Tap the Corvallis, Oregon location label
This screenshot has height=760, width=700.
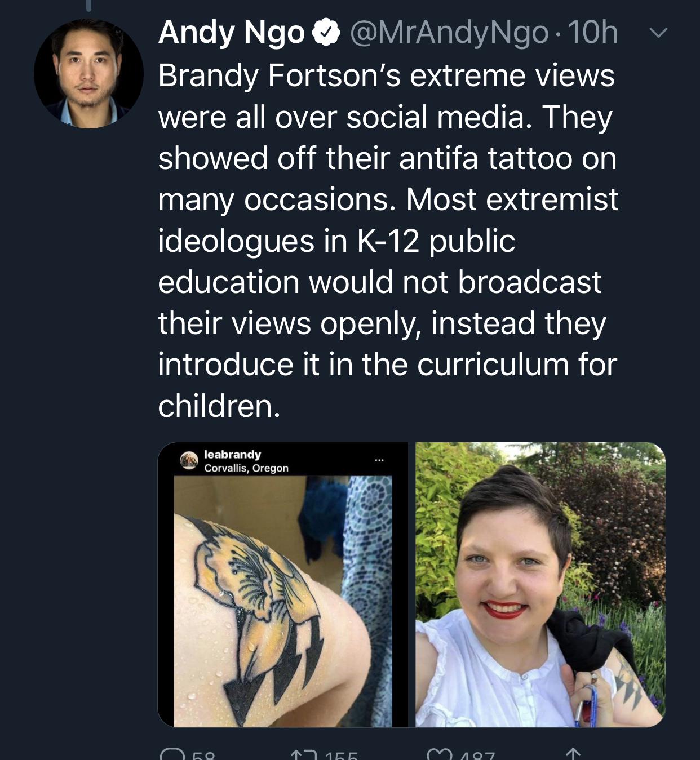246,468
